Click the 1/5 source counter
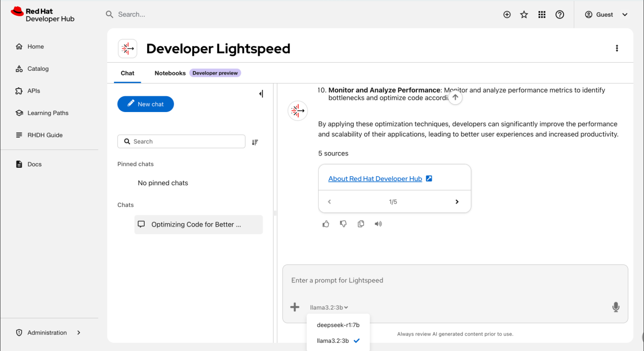Image resolution: width=644 pixels, height=351 pixels. click(393, 202)
